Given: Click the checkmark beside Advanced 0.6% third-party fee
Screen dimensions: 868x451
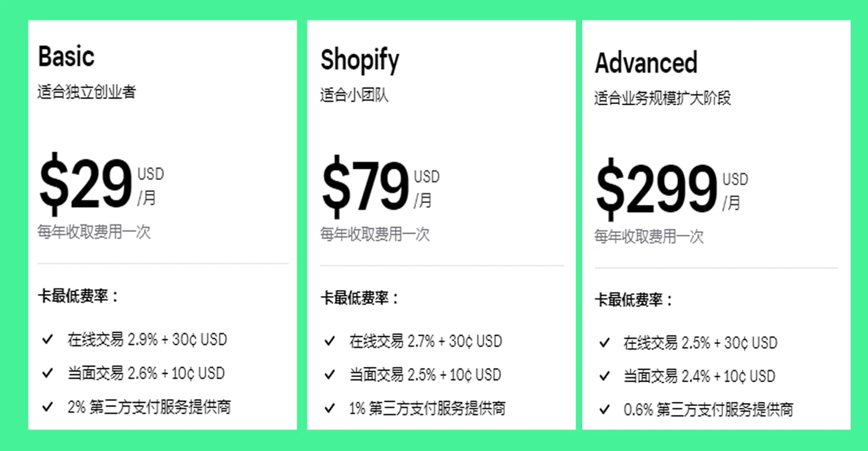Looking at the screenshot, I should pyautogui.click(x=605, y=410).
